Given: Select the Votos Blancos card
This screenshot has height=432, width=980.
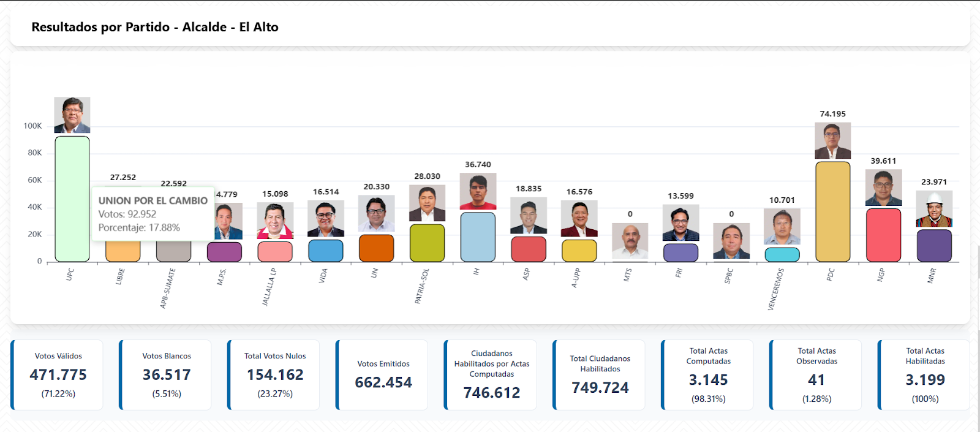Looking at the screenshot, I should [166, 375].
